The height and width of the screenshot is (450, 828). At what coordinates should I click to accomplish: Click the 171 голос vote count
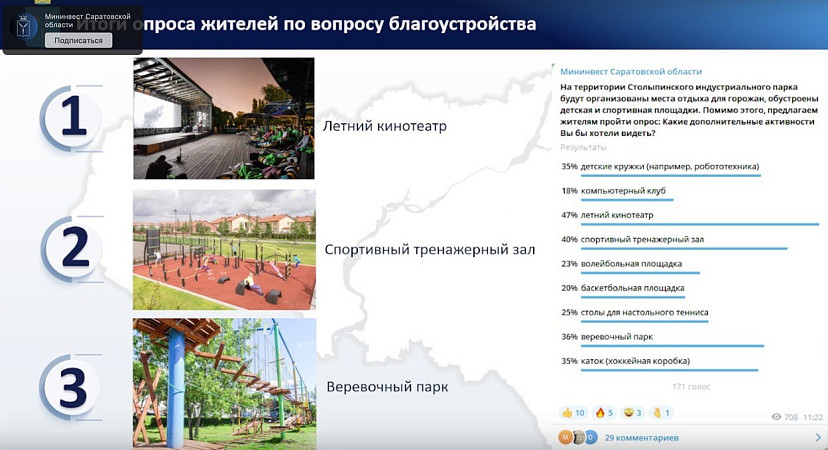pyautogui.click(x=691, y=387)
